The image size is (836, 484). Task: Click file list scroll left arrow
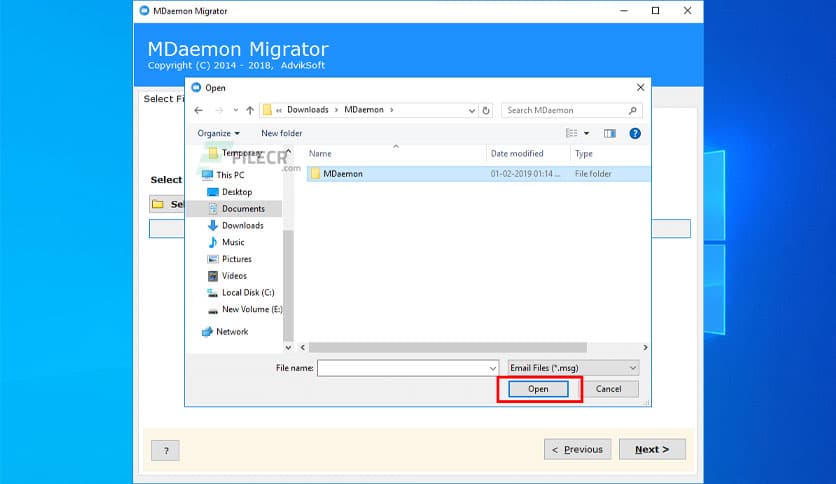[303, 348]
